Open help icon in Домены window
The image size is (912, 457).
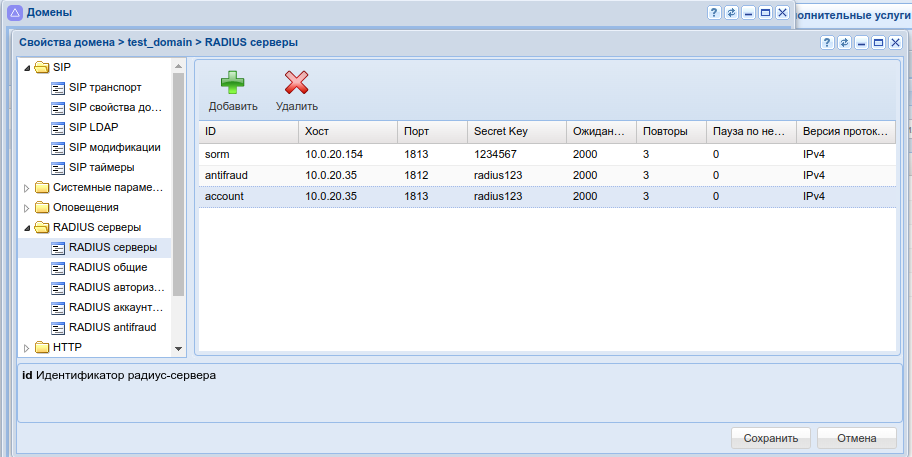click(x=714, y=12)
